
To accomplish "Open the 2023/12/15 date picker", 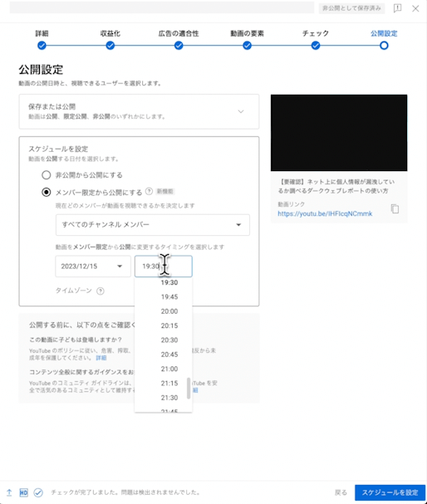I will pos(93,267).
